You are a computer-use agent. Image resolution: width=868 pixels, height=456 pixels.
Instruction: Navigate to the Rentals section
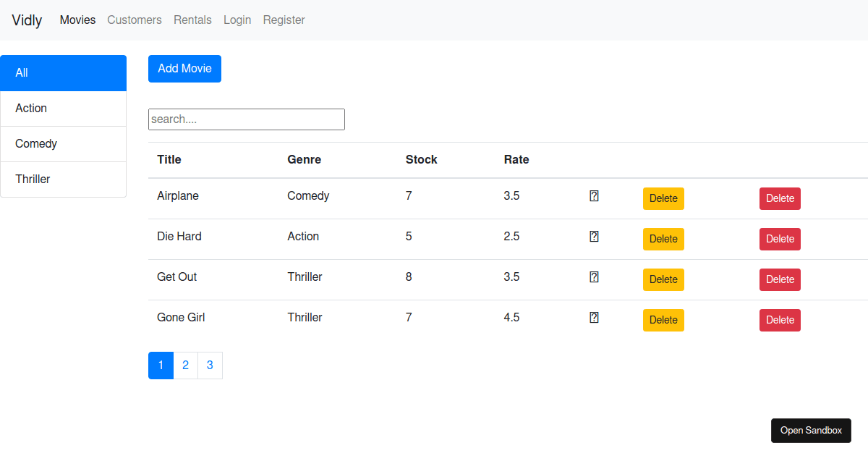[x=192, y=20]
